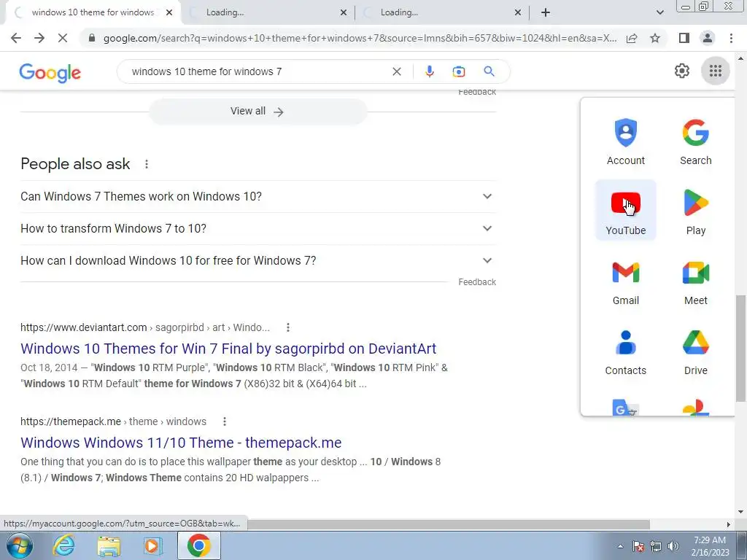Toggle Chrome side panel

pos(684,38)
